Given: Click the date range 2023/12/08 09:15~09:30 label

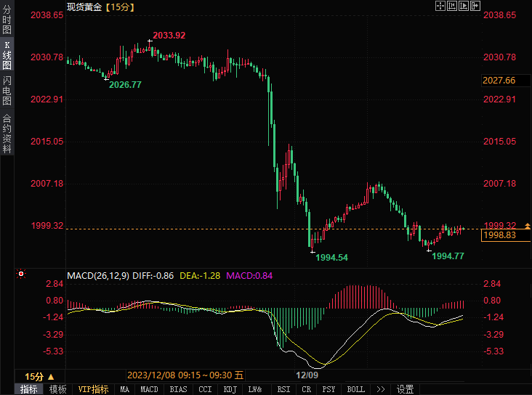Looking at the screenshot, I should [x=185, y=375].
